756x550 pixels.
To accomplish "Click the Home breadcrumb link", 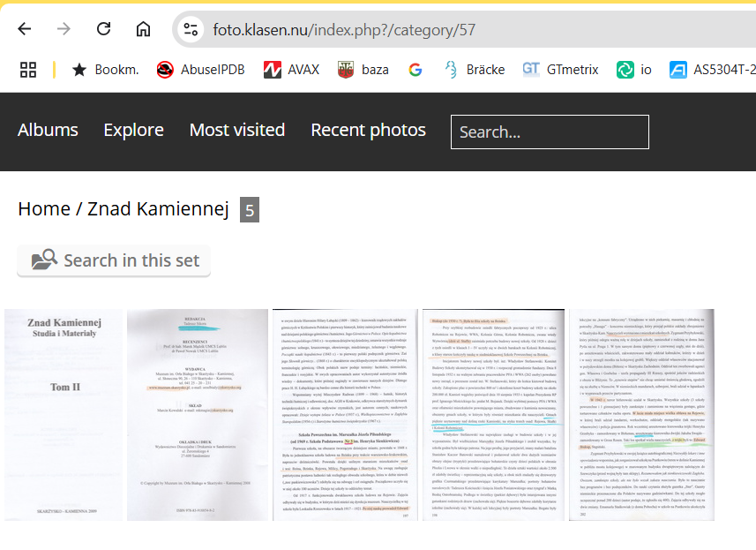I will click(44, 209).
